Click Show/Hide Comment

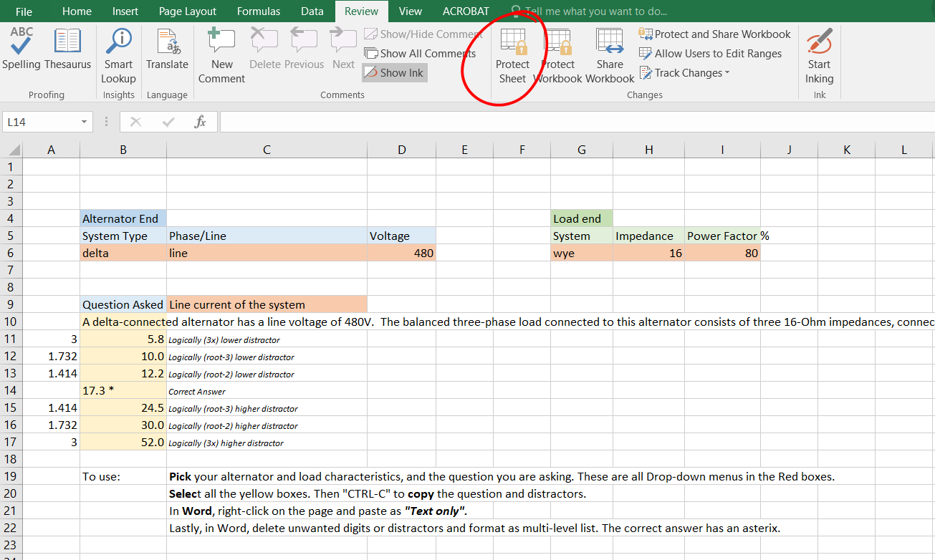click(x=423, y=34)
